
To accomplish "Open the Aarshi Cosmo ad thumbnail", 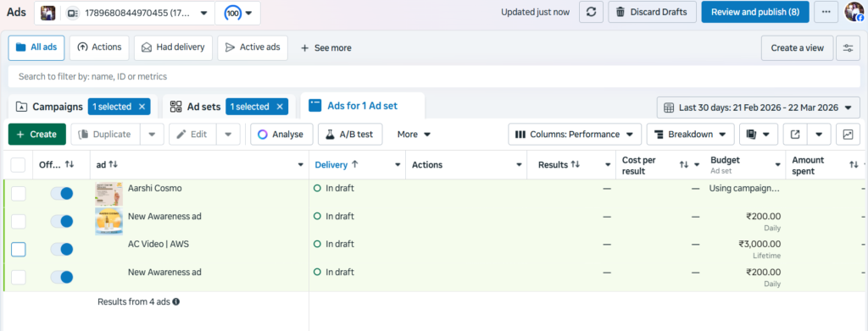I will 108,194.
